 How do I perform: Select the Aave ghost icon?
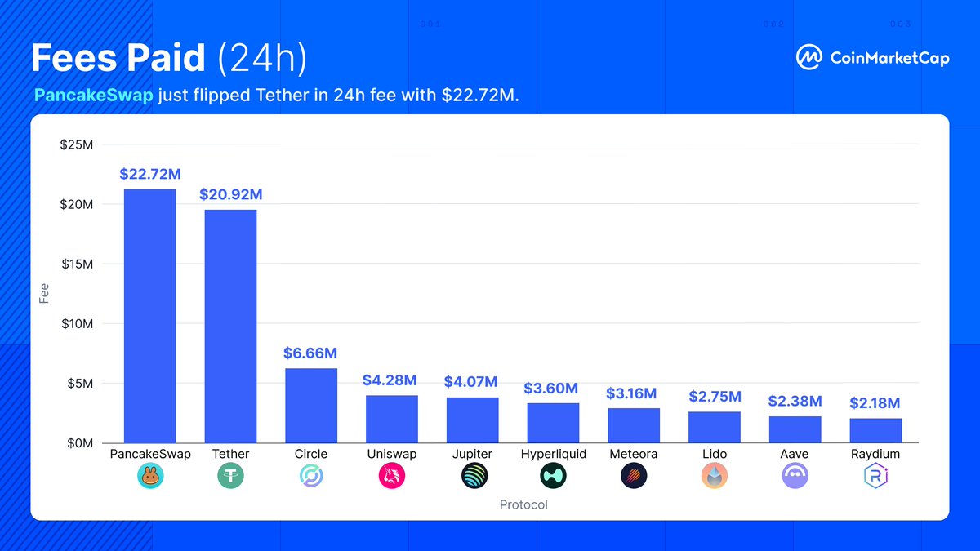pos(795,476)
